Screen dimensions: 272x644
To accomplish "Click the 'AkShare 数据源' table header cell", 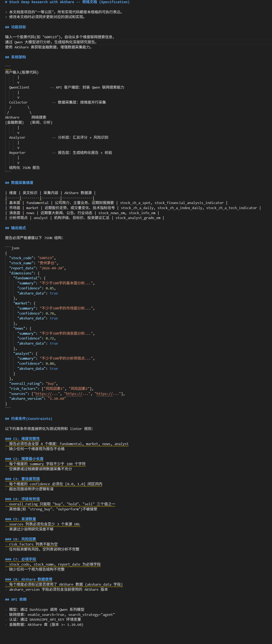I will [78, 193].
